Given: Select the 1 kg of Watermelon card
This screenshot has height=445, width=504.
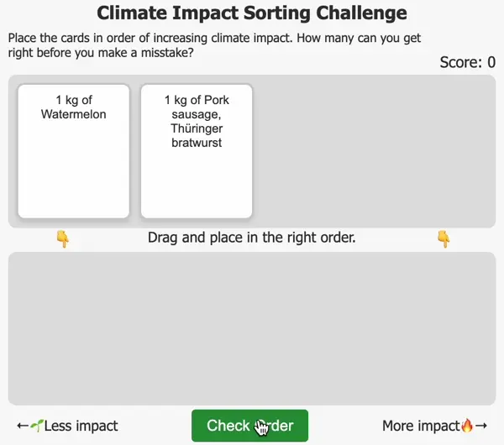Looking at the screenshot, I should click(74, 151).
